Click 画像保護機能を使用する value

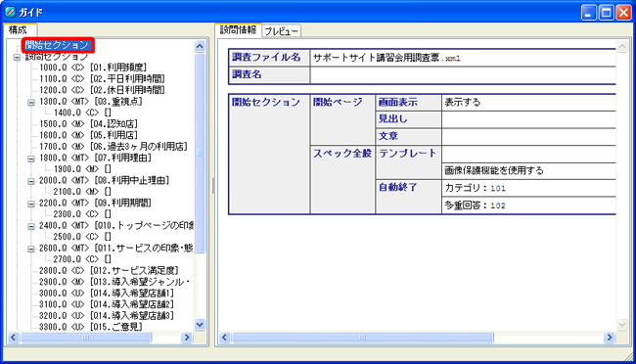click(x=493, y=170)
